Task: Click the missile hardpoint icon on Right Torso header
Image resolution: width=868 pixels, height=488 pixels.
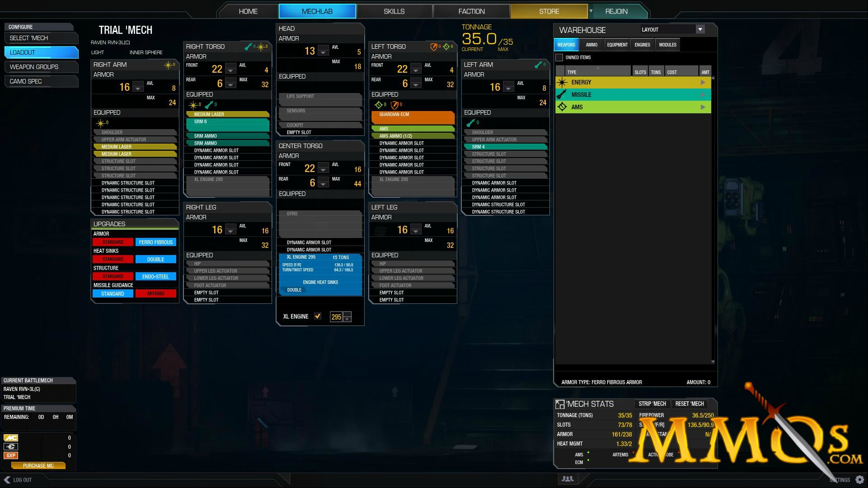Action: pyautogui.click(x=248, y=46)
